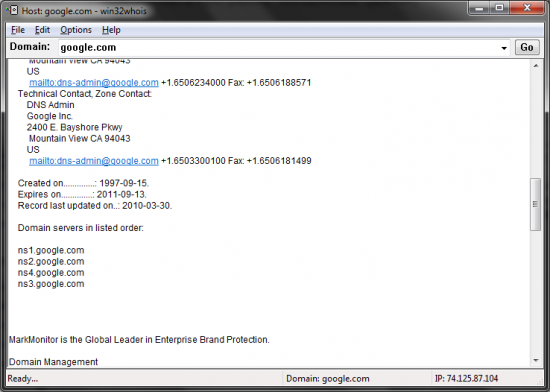Open the File menu

(x=18, y=30)
